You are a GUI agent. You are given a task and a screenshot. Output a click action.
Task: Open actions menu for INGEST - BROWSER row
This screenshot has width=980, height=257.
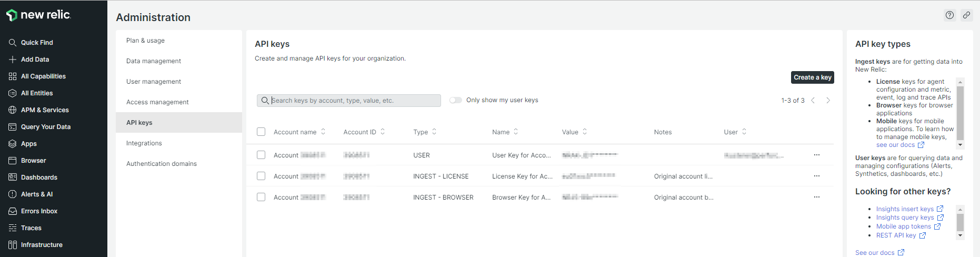(x=816, y=197)
